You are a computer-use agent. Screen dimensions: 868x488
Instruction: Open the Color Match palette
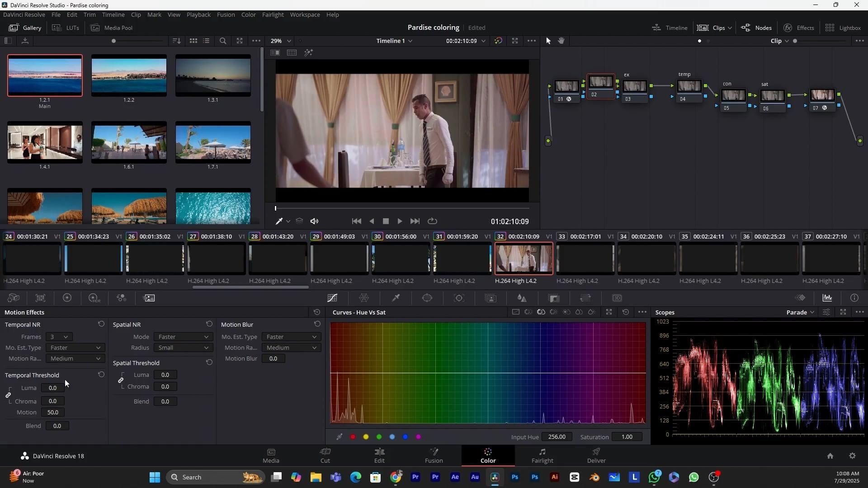[x=41, y=298]
